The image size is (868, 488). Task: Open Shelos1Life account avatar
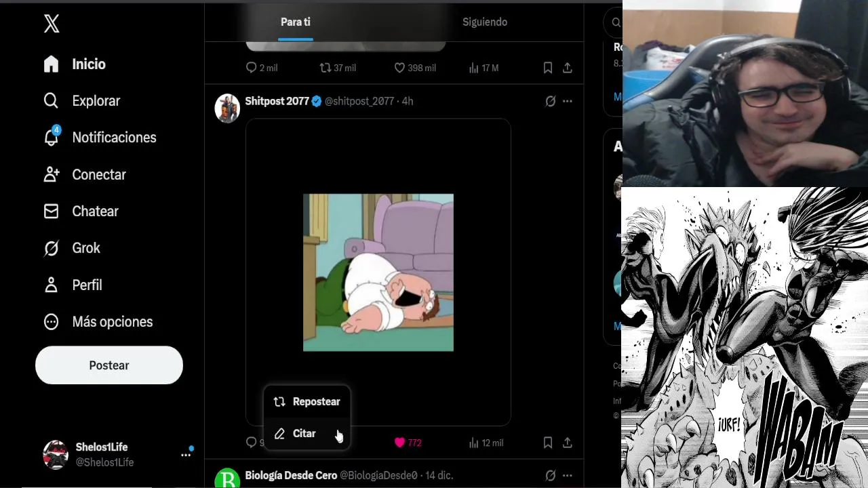click(56, 455)
